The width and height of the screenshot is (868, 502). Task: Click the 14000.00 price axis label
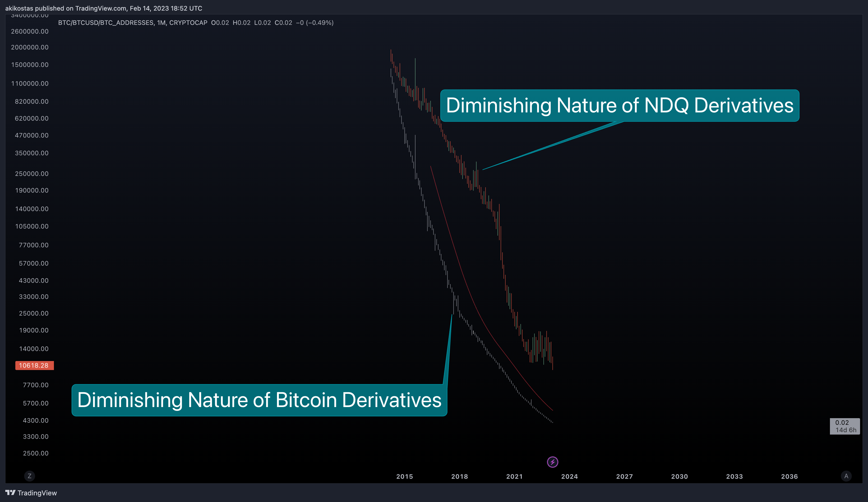pos(33,349)
